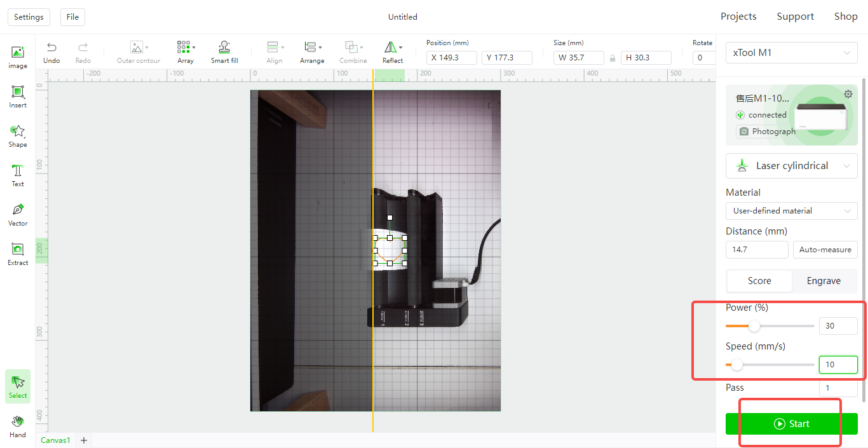Open the File menu
The image size is (868, 448).
pyautogui.click(x=72, y=17)
